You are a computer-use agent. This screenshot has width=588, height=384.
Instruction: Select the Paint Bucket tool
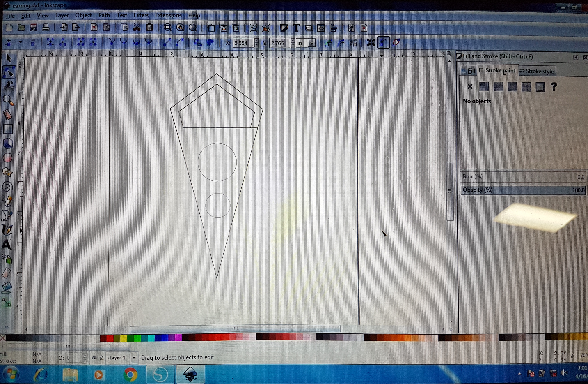[x=6, y=288]
